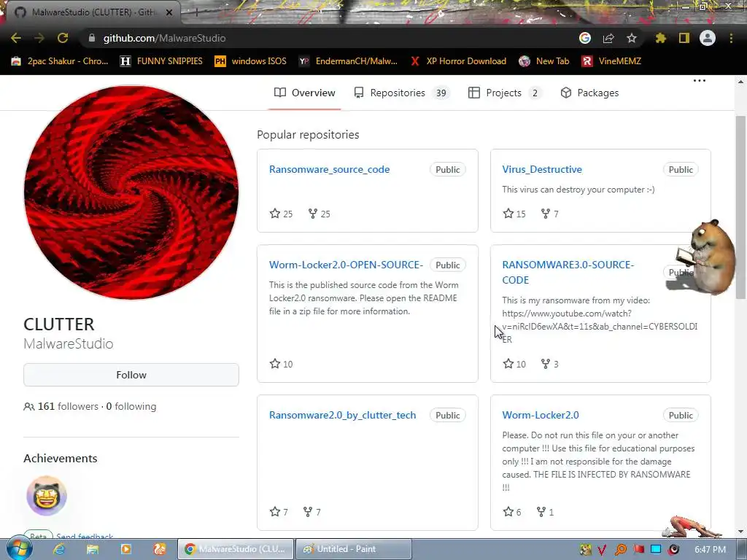
Task: Reload the page with the refresh icon
Action: click(63, 38)
